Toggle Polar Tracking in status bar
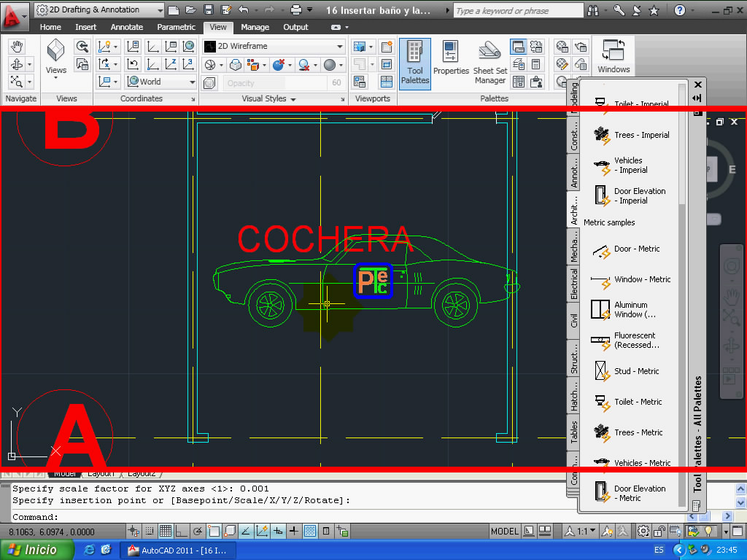 [197, 531]
